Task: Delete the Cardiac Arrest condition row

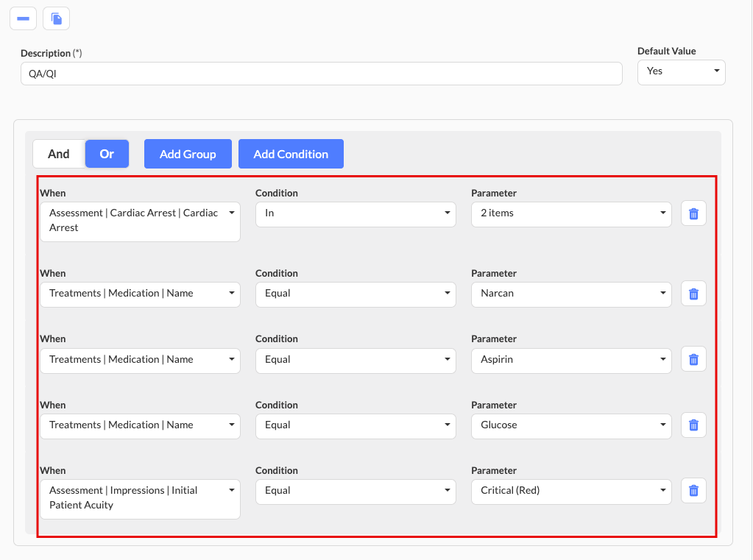Action: [x=693, y=214]
